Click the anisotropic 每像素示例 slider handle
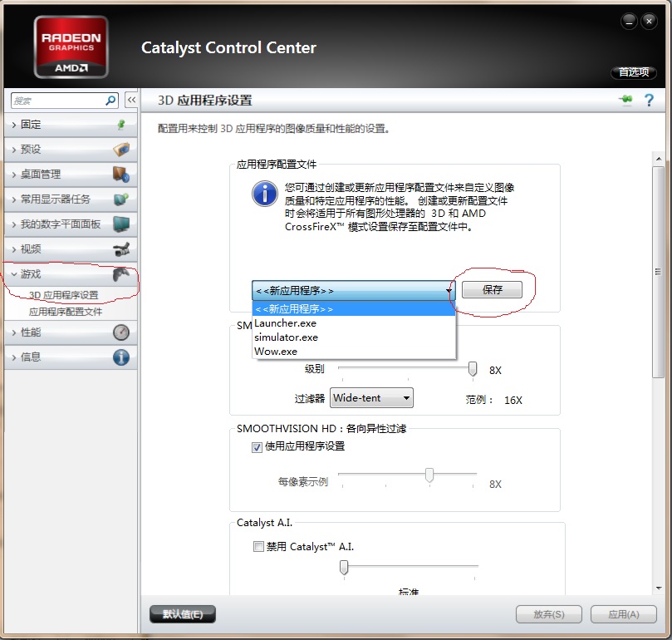Screen dimensions: 672x640 [x=429, y=475]
